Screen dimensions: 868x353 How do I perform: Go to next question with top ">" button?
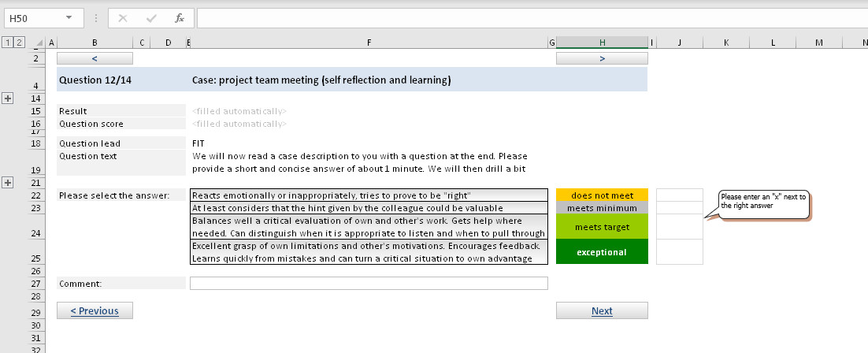(602, 58)
